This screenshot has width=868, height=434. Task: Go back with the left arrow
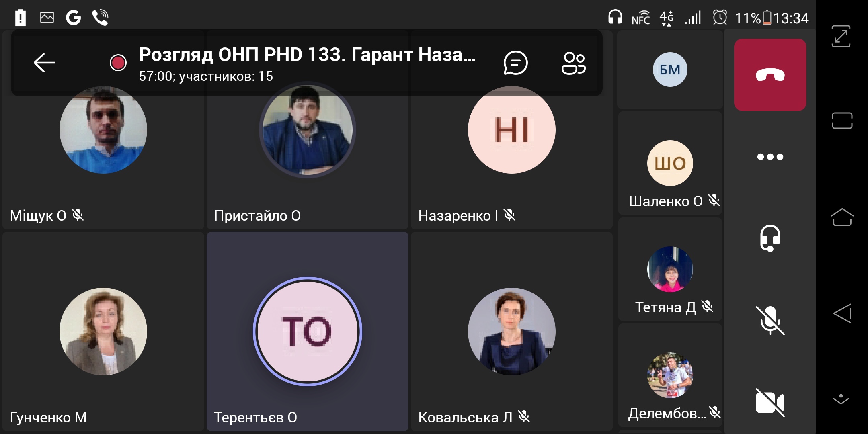pos(44,63)
